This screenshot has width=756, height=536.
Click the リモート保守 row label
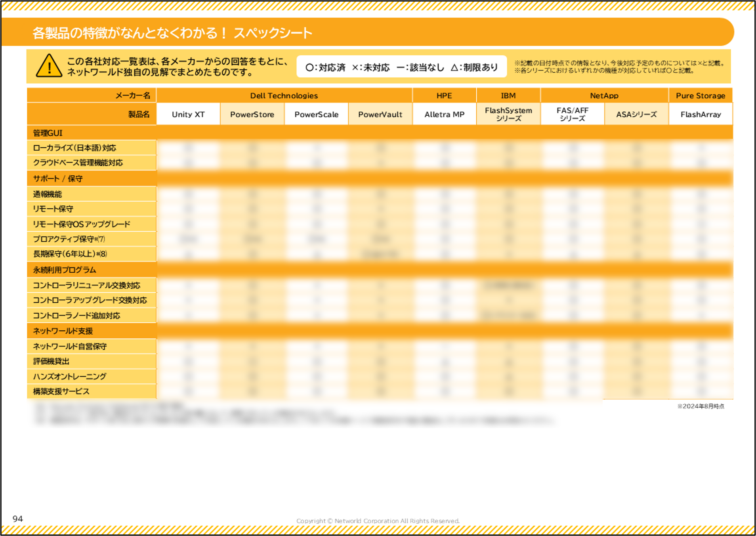click(92, 209)
